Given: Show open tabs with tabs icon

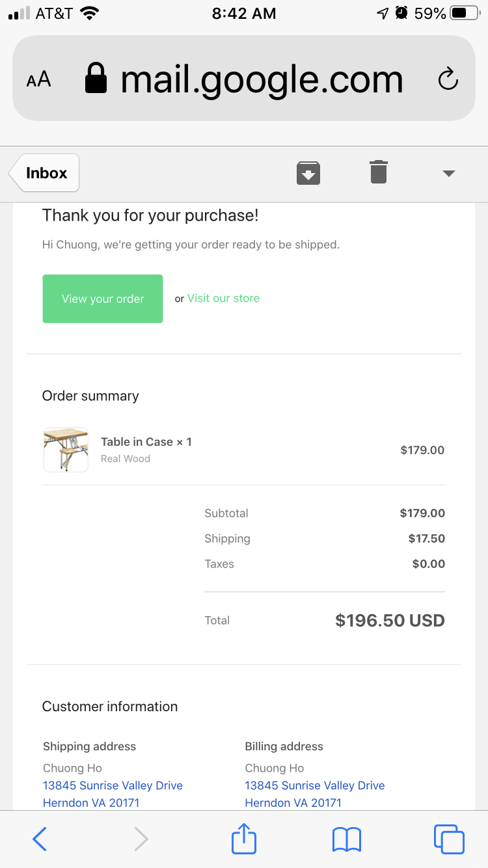Looking at the screenshot, I should click(449, 839).
